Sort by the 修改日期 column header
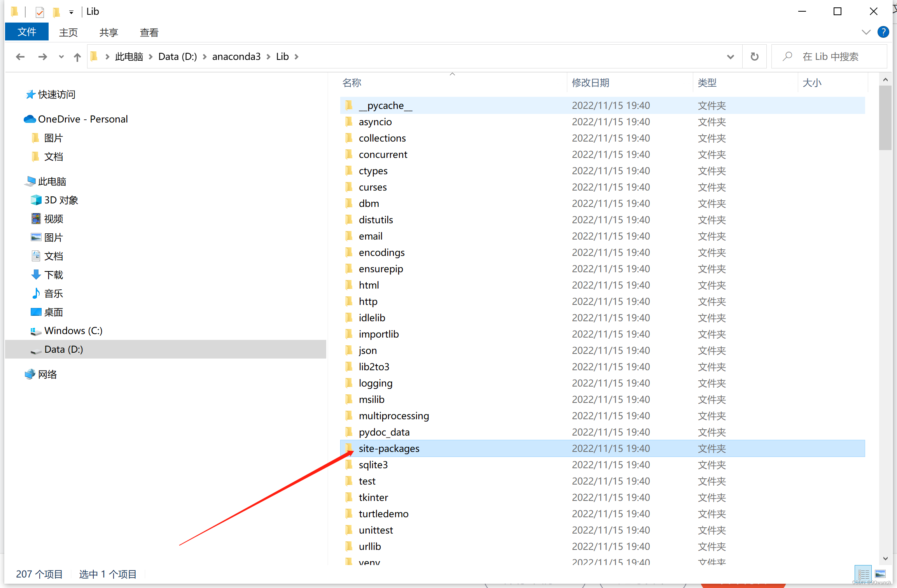Image resolution: width=897 pixels, height=588 pixels. coord(590,82)
